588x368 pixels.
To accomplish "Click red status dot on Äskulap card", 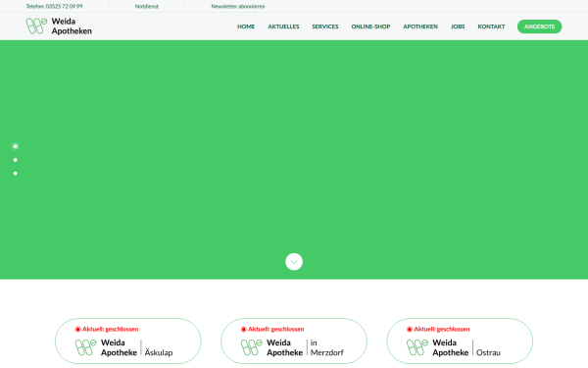I will (x=78, y=330).
